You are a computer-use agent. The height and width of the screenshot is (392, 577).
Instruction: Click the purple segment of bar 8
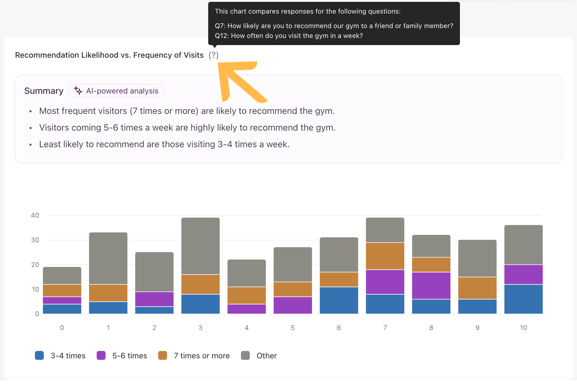point(431,286)
